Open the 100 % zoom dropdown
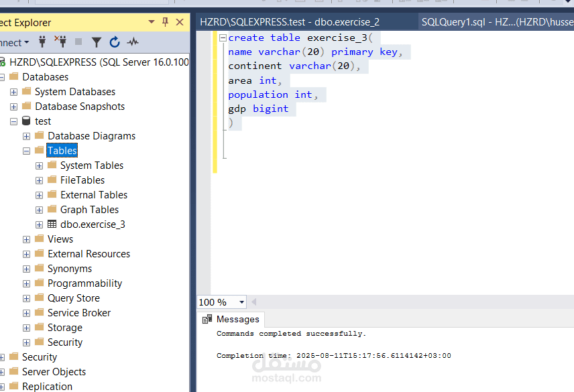 point(241,302)
